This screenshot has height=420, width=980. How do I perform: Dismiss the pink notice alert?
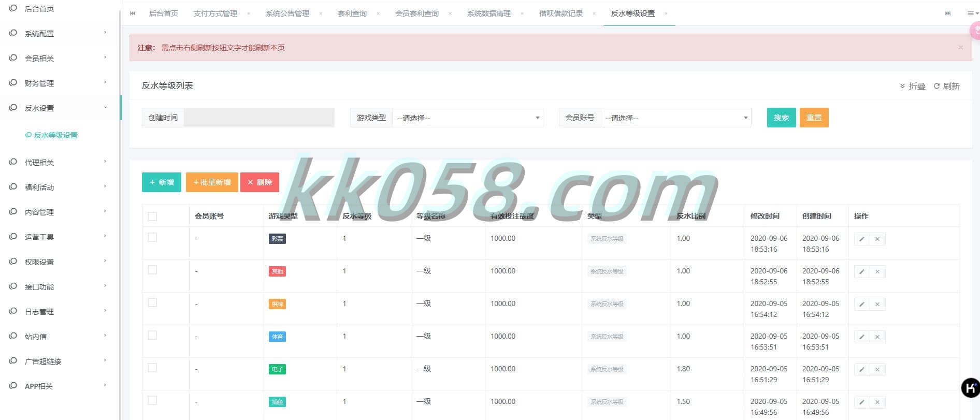(960, 48)
